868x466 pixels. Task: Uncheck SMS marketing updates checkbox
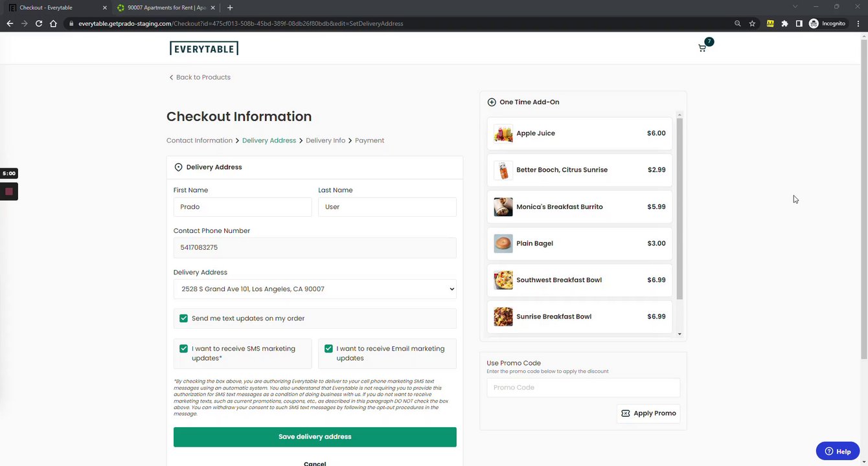tap(184, 348)
